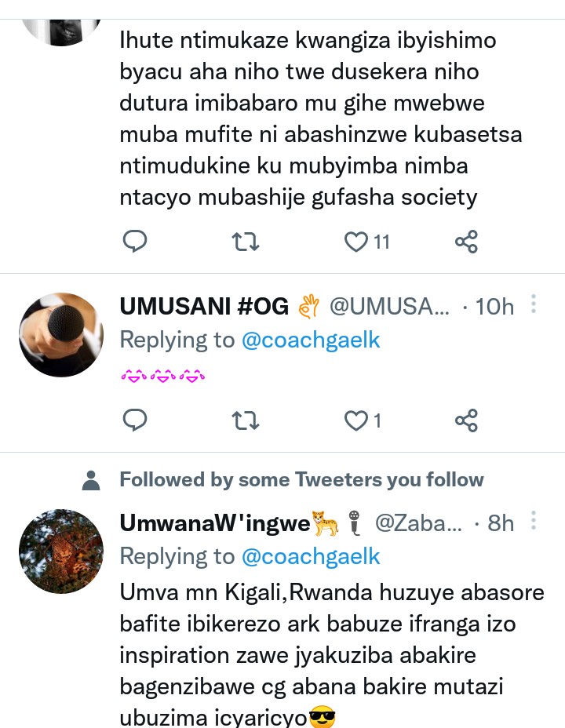
Task: Open @coachgaelk link in UMUSANI's reply
Action: [311, 340]
